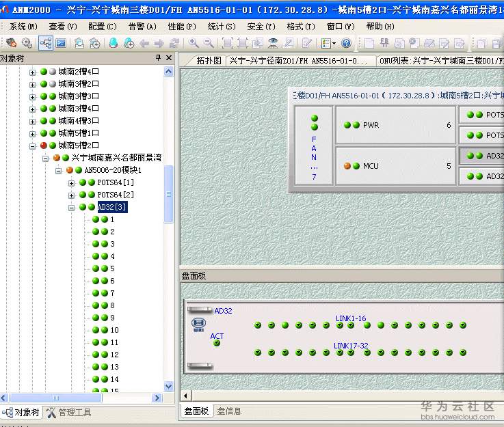
Task: Switch to the 盘信息 tab
Action: 229,411
